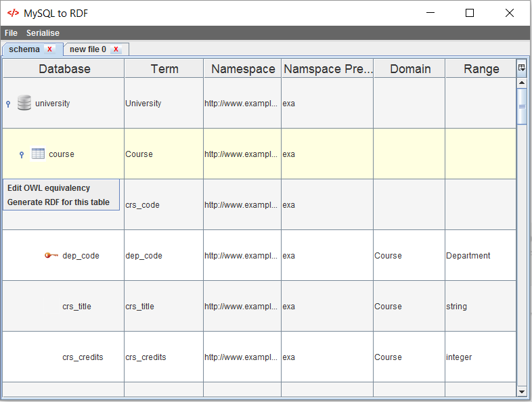The width and height of the screenshot is (532, 402).
Task: Open the File menu
Action: point(11,33)
